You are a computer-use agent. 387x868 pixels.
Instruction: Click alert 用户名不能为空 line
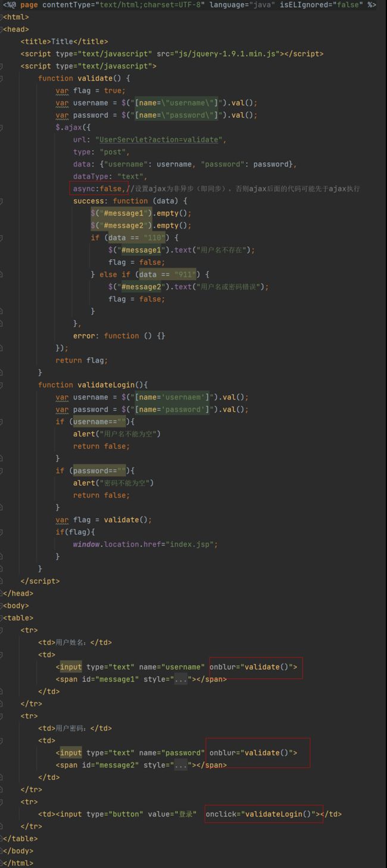coord(117,433)
